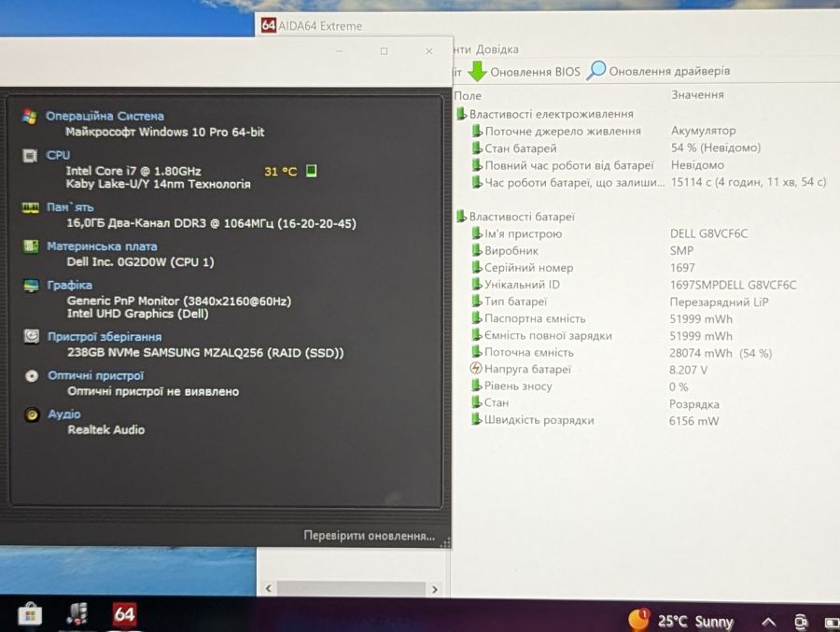This screenshot has height=632, width=840.
Task: Click the 6156 mW discharge rate value
Action: 693,421
